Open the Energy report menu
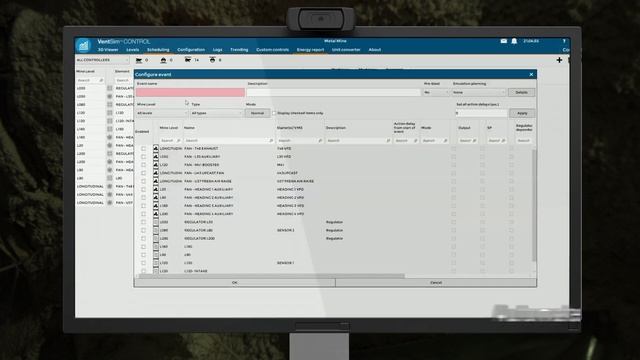Screen dimensions: 640x360 pos(310,50)
